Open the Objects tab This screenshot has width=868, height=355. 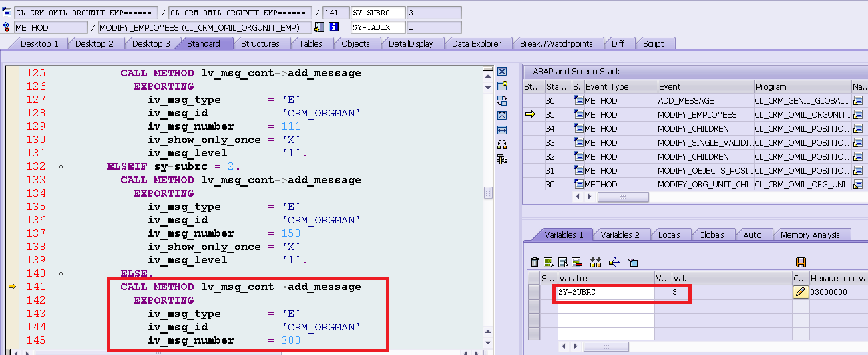pyautogui.click(x=355, y=43)
